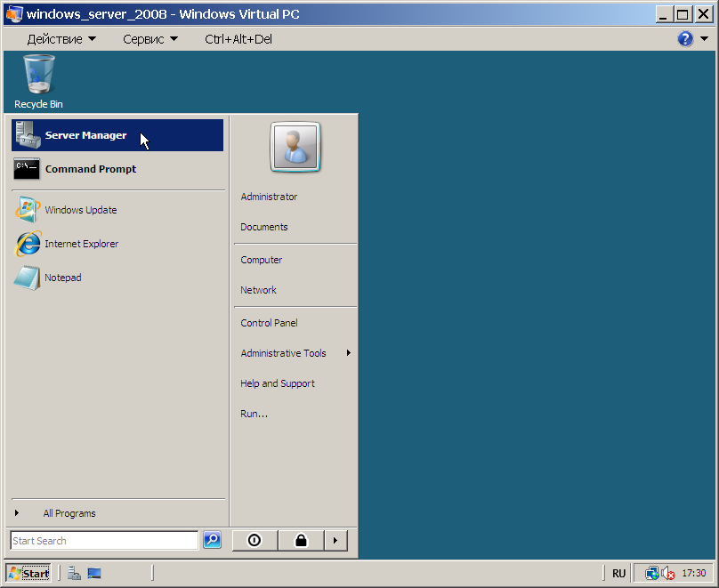Open Help and Support

click(278, 383)
